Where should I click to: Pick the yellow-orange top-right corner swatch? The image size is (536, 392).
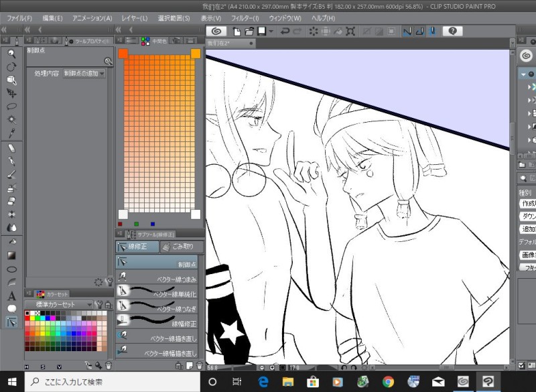point(196,54)
